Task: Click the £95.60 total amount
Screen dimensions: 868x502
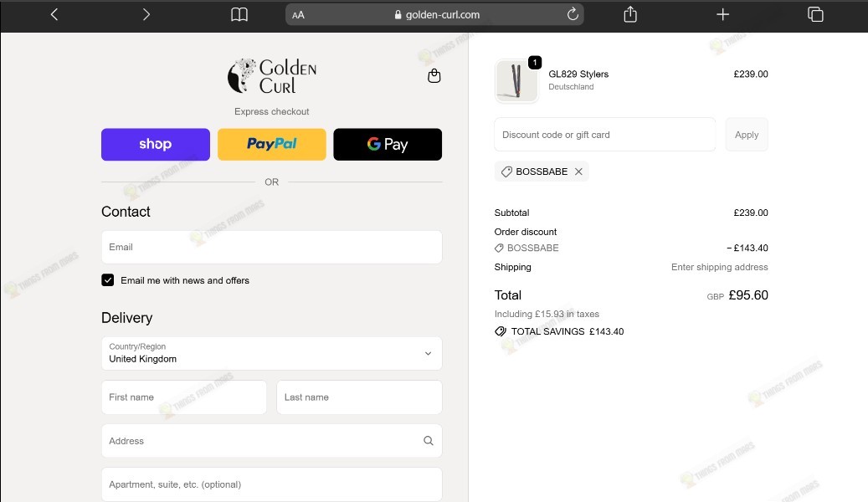Action: [x=748, y=295]
